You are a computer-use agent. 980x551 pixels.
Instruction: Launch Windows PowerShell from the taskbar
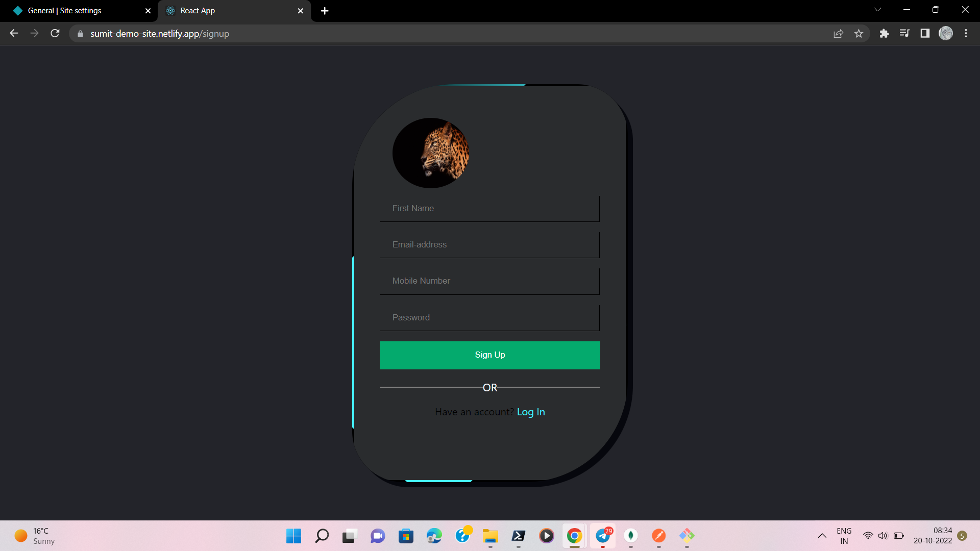click(519, 536)
